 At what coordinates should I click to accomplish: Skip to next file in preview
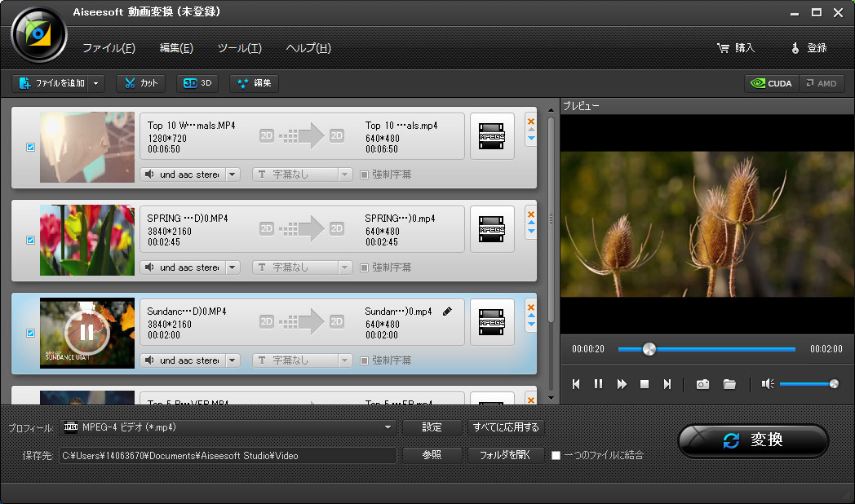tap(667, 384)
